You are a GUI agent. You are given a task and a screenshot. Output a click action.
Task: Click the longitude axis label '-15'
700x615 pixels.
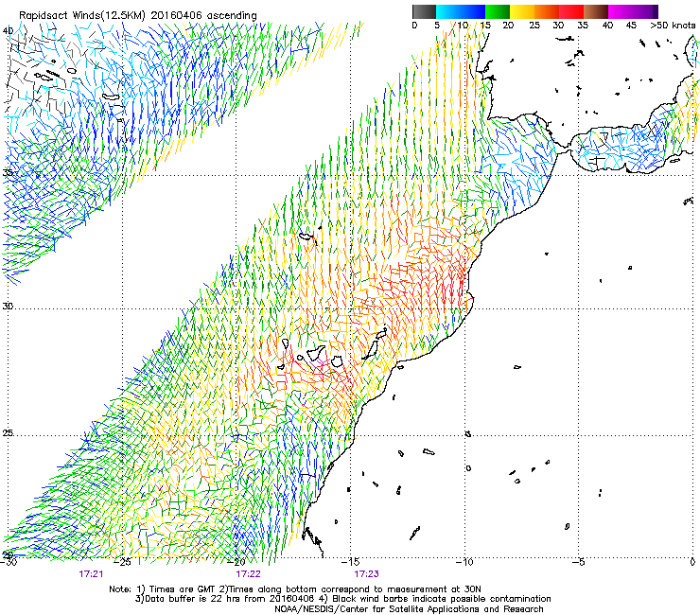pyautogui.click(x=350, y=561)
